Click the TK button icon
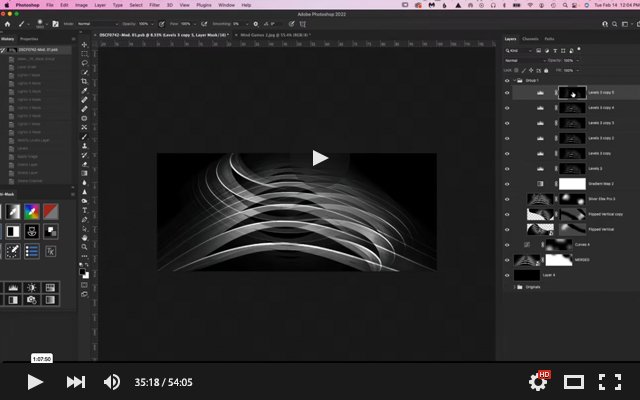 click(51, 251)
